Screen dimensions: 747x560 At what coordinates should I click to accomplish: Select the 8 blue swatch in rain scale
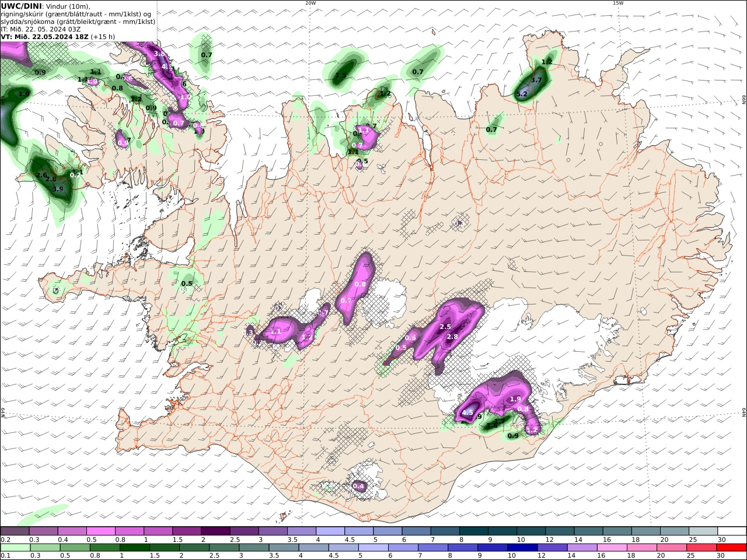(x=463, y=548)
